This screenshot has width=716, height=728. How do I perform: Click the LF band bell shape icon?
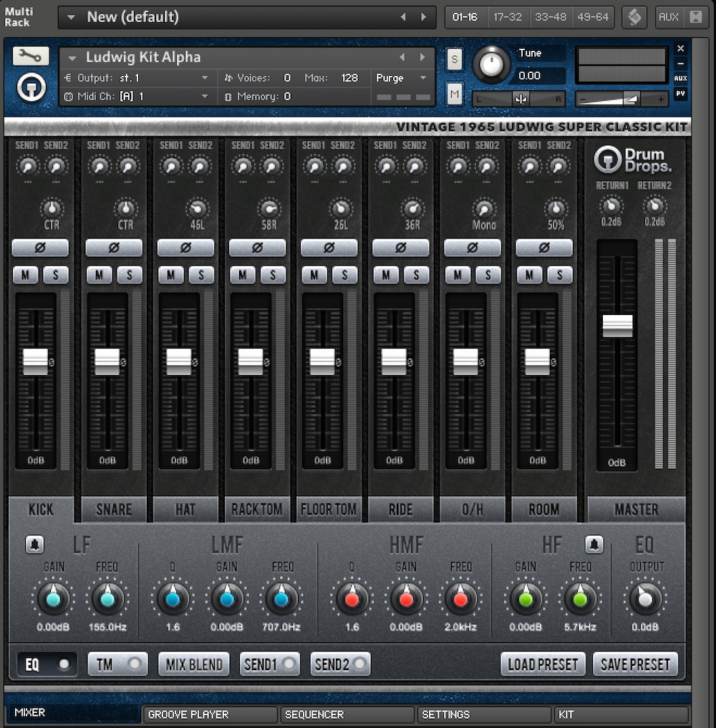click(x=34, y=545)
